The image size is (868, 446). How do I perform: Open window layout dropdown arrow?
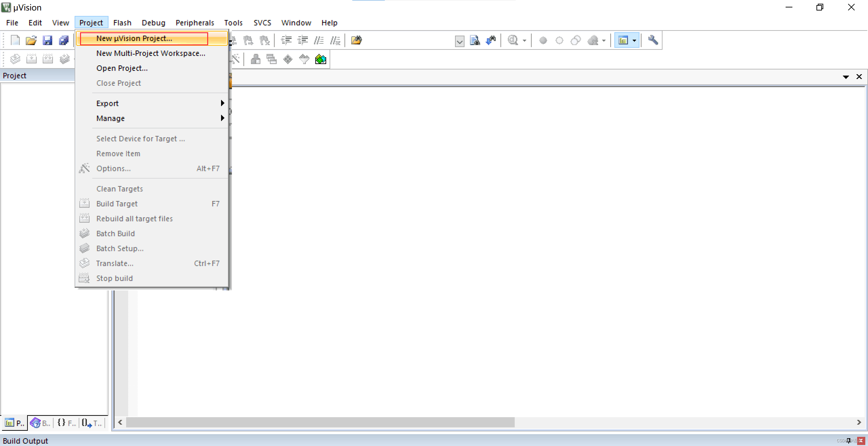pyautogui.click(x=634, y=40)
